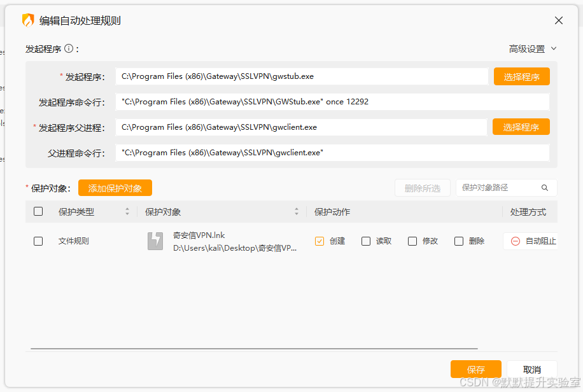This screenshot has height=392, width=583.
Task: Click the 奇安信VPN.lnk file name
Action: (x=199, y=235)
